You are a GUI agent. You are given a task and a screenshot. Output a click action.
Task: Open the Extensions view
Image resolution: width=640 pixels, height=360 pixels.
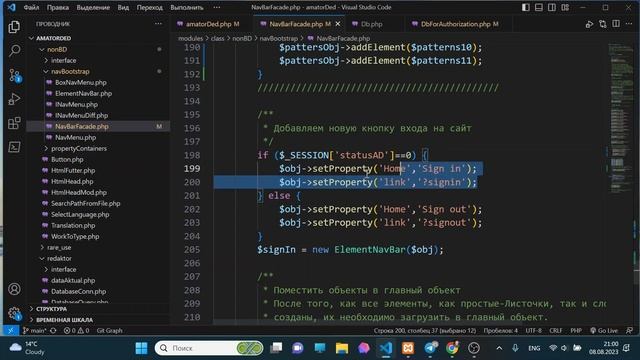click(14, 123)
